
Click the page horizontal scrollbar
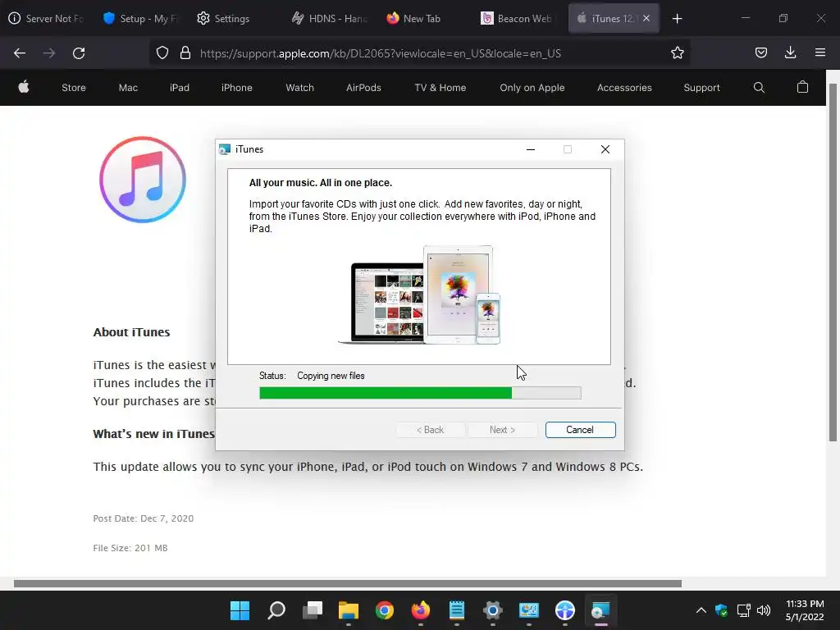pos(348,583)
